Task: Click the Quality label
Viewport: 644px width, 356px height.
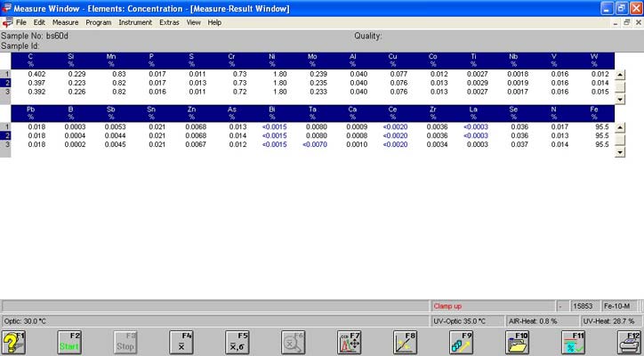Action: 368,36
